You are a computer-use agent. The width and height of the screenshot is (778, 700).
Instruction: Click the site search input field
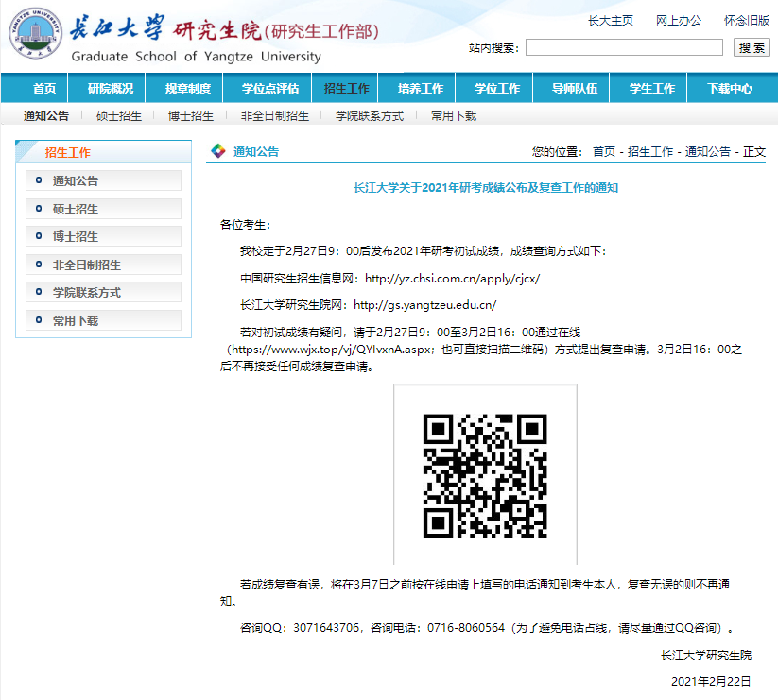(x=623, y=47)
